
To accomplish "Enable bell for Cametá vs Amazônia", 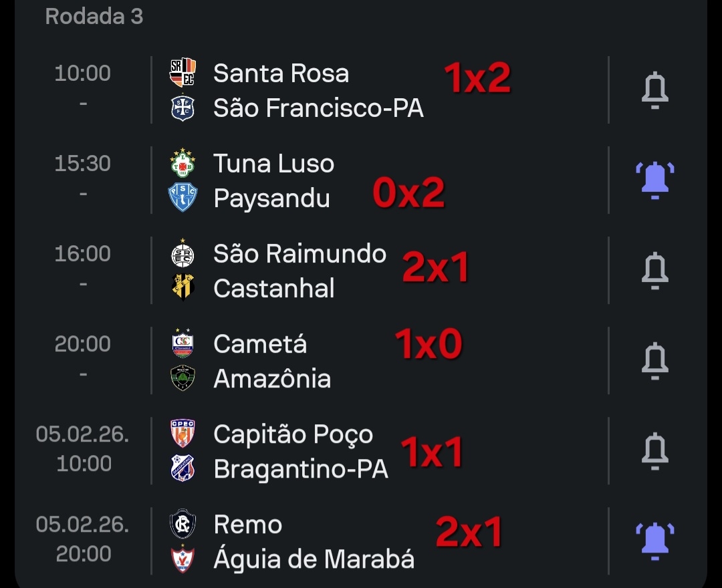I will pos(654,361).
